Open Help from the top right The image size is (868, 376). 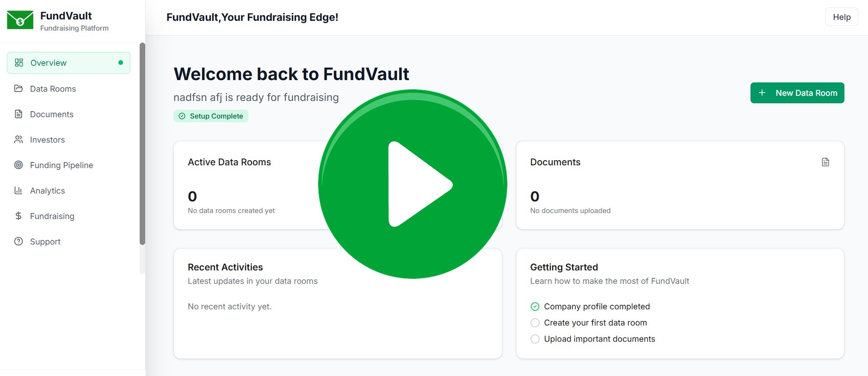(841, 17)
